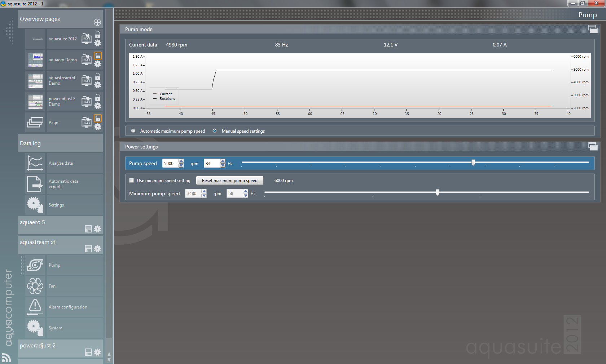
Task: Click the Analyze data chart icon
Action: [35, 163]
